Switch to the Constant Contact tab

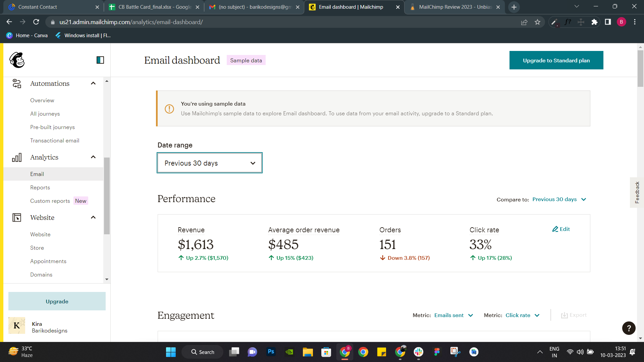tap(47, 7)
